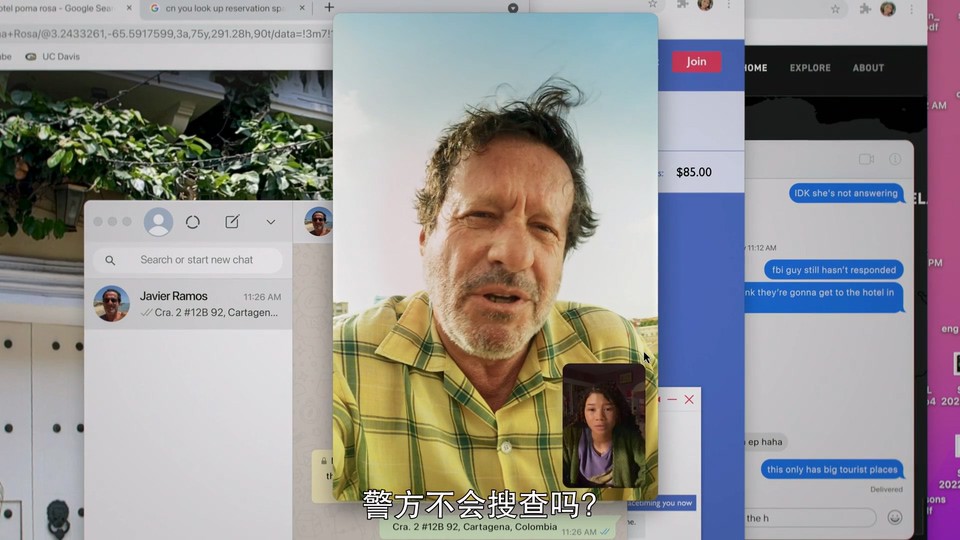Open a new browser tab

[x=329, y=8]
